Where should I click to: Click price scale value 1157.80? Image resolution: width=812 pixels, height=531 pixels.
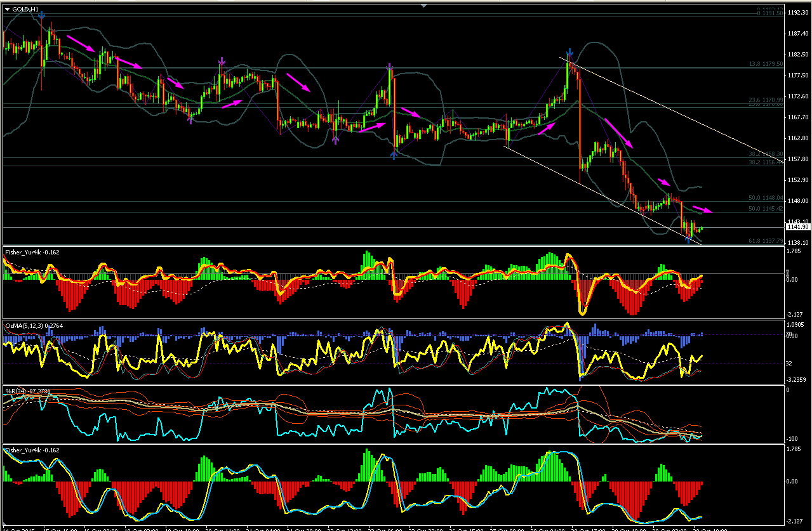[x=797, y=159]
